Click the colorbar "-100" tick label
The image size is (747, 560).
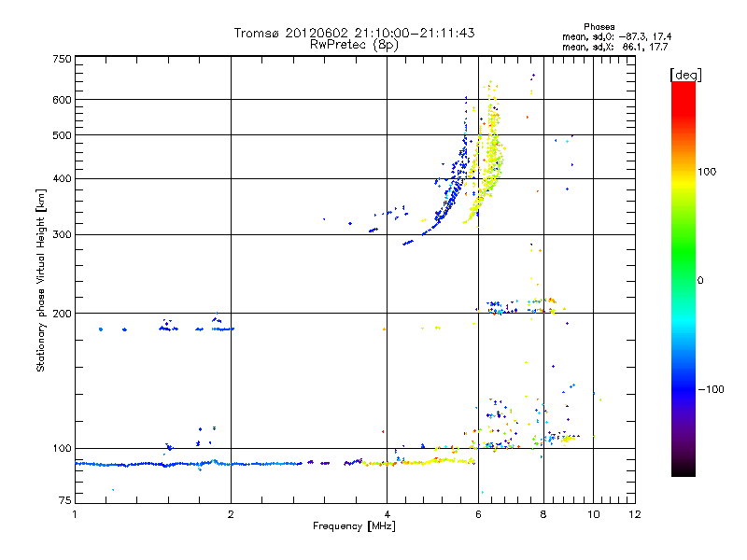711,389
